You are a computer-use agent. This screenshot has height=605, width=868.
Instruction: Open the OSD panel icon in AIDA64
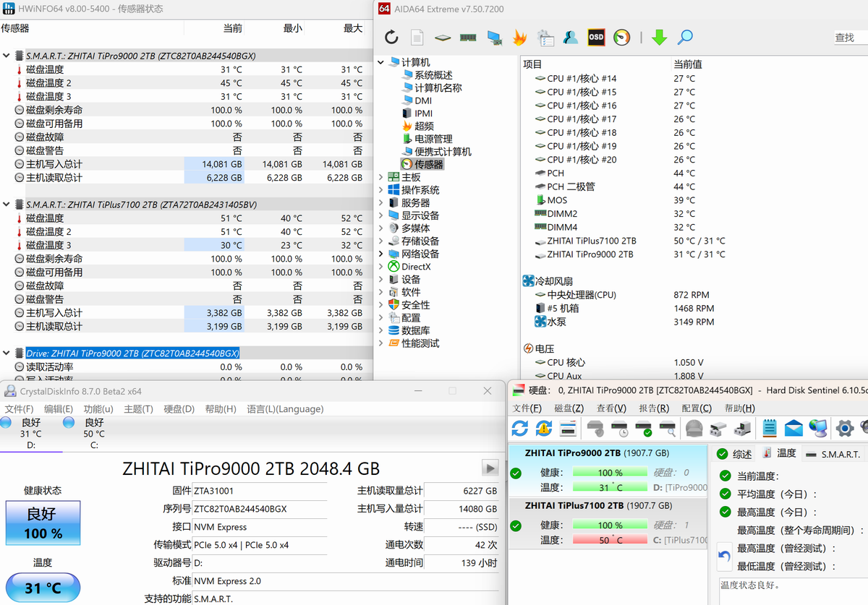pos(596,37)
